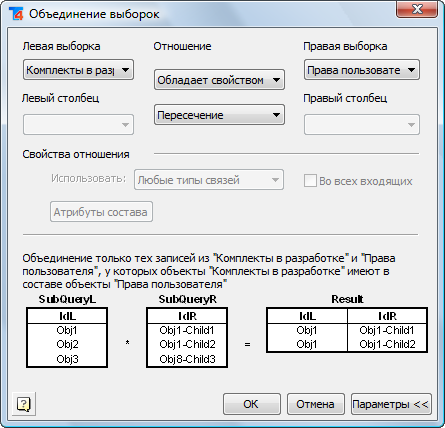
Task: Expand the Обладает свойством relation dropdown
Action: coord(219,80)
